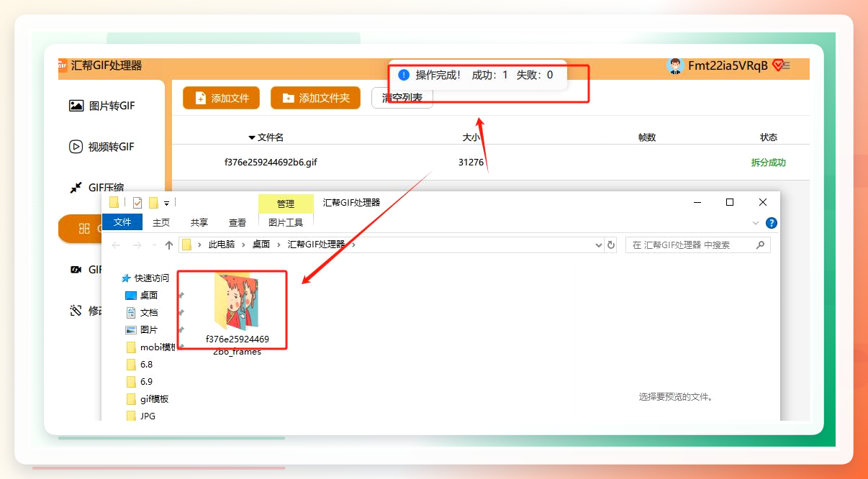Click 汇帮GIF处理器 breadcrumb segment
Image resolution: width=868 pixels, height=479 pixels.
pyautogui.click(x=316, y=245)
